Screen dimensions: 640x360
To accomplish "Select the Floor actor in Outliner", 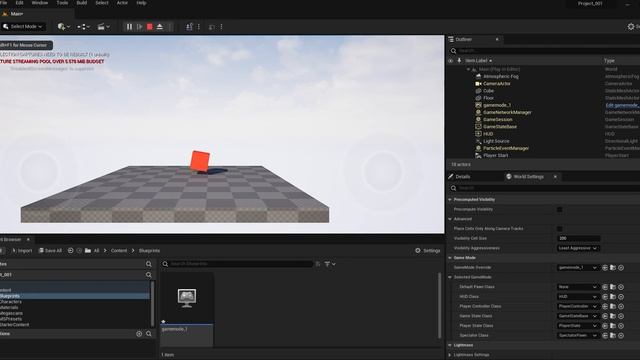I will [x=488, y=98].
